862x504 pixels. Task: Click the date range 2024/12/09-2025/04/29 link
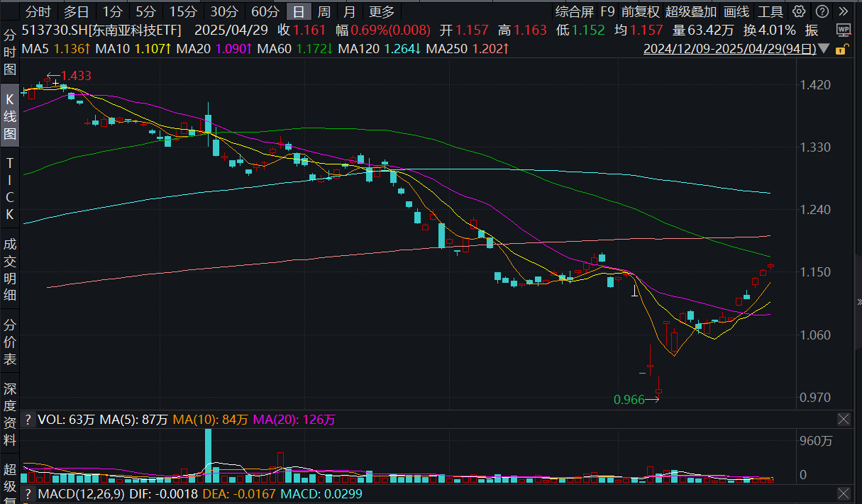tap(729, 49)
